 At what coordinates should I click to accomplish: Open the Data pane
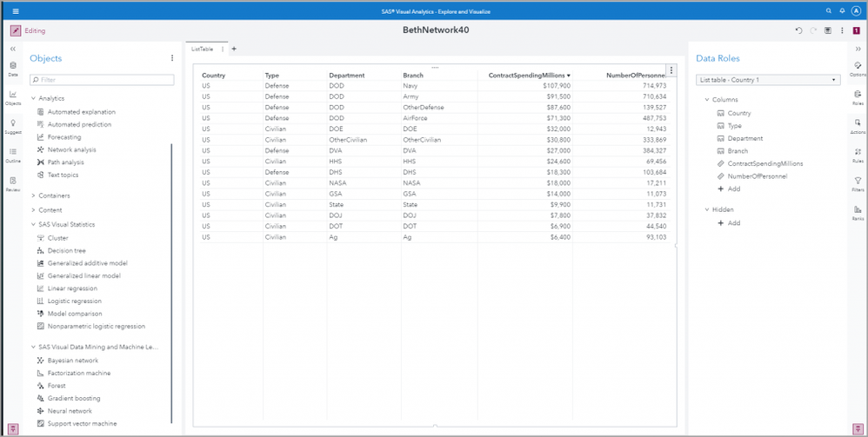pos(13,69)
